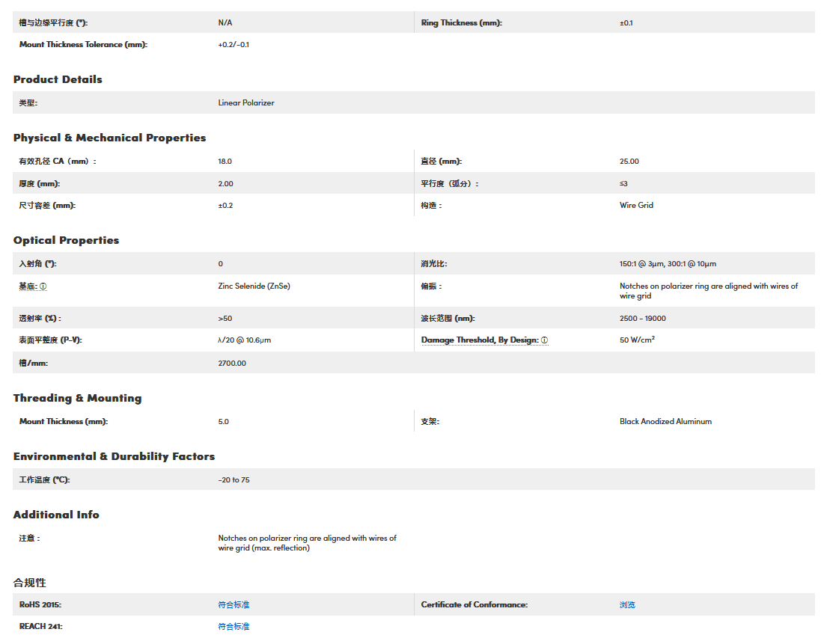
Task: Click the info icon next to 基底
Action: pyautogui.click(x=43, y=286)
